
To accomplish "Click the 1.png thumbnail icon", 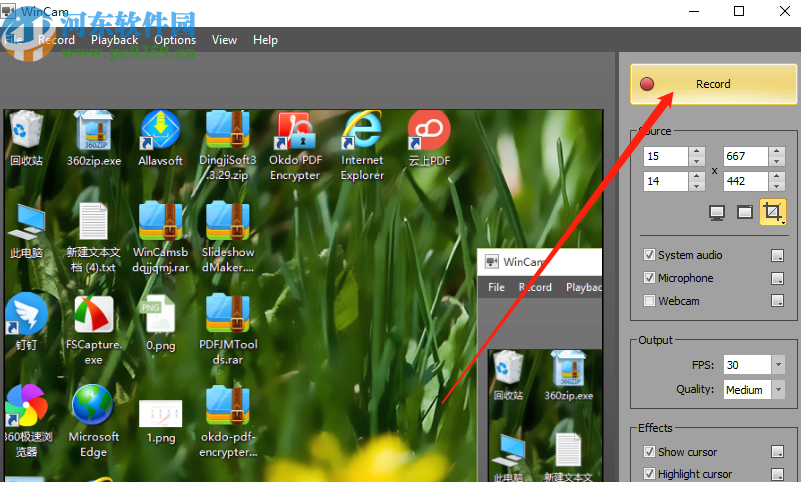I will coord(160,414).
